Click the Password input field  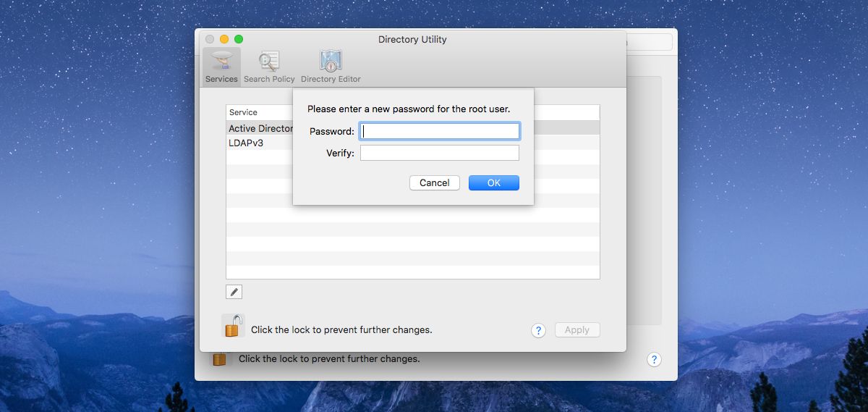440,131
